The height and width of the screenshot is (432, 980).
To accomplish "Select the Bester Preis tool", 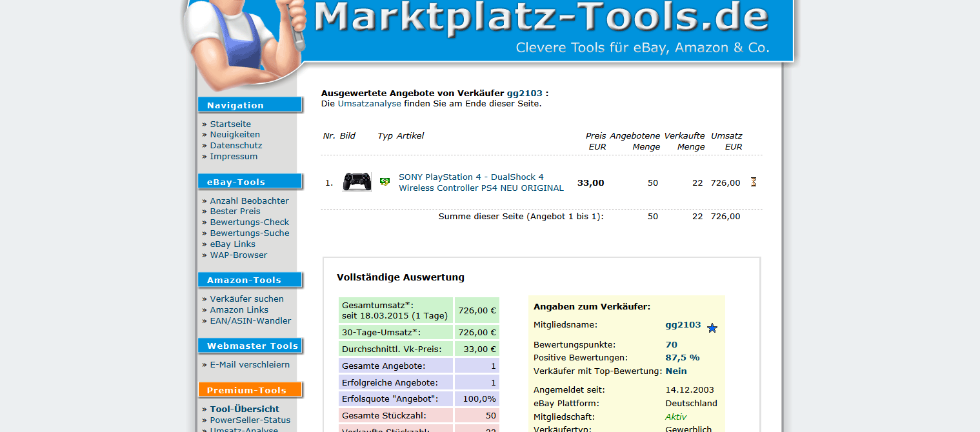I will (x=235, y=211).
